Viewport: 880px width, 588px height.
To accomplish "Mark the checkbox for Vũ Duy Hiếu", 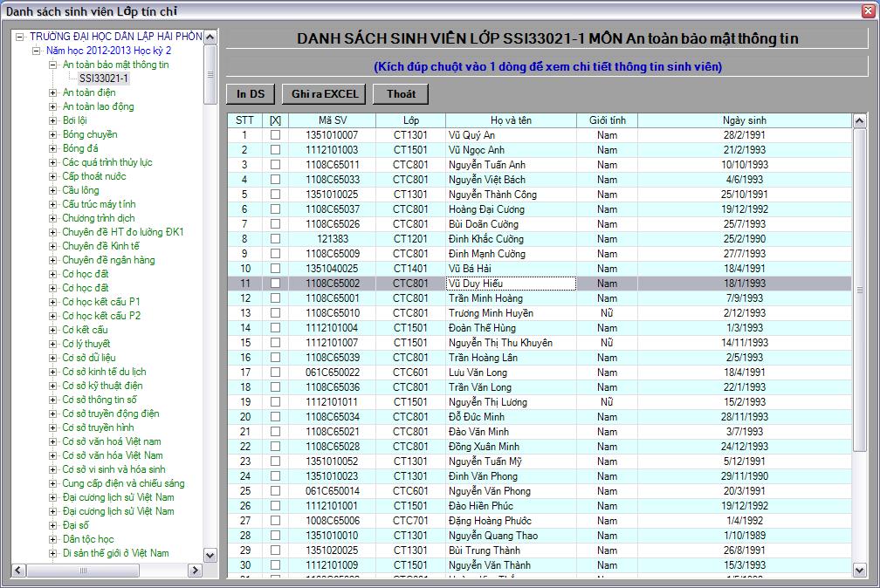I will coord(275,284).
